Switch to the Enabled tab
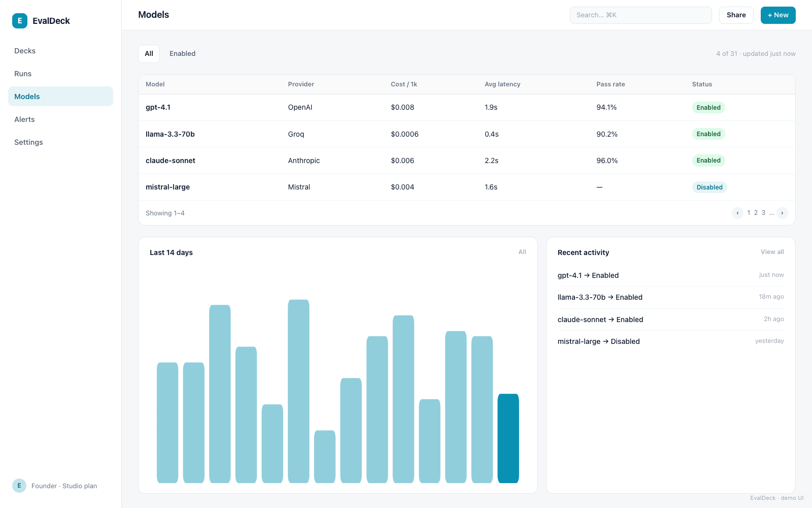The height and width of the screenshot is (508, 812). tap(182, 54)
